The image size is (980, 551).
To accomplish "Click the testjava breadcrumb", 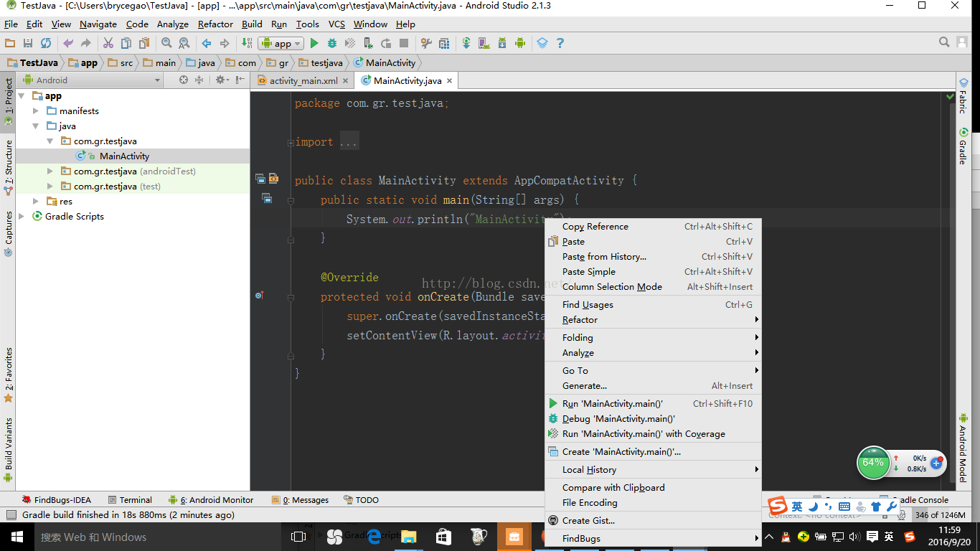I will click(x=321, y=62).
